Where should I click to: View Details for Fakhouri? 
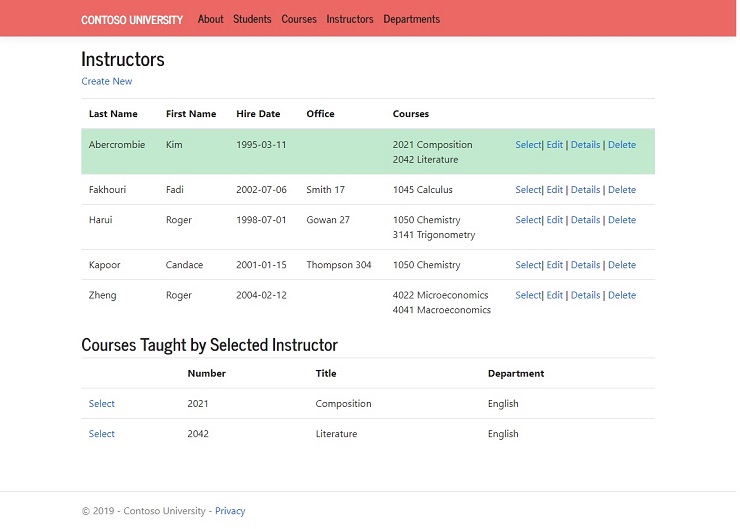(585, 190)
